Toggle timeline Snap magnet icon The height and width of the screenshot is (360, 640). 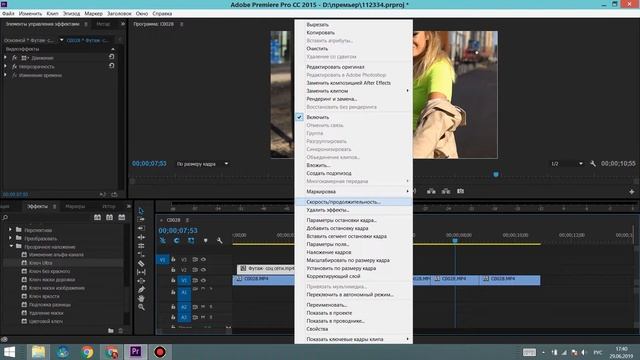click(176, 241)
